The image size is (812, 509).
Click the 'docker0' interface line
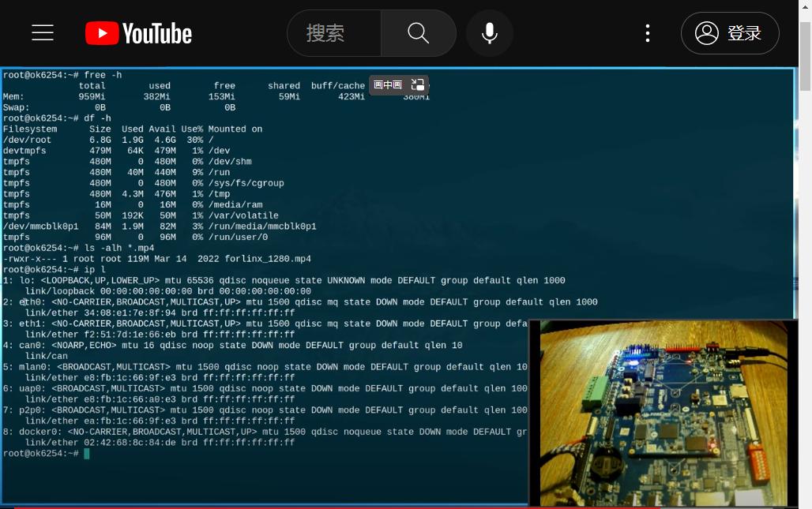tap(265, 432)
